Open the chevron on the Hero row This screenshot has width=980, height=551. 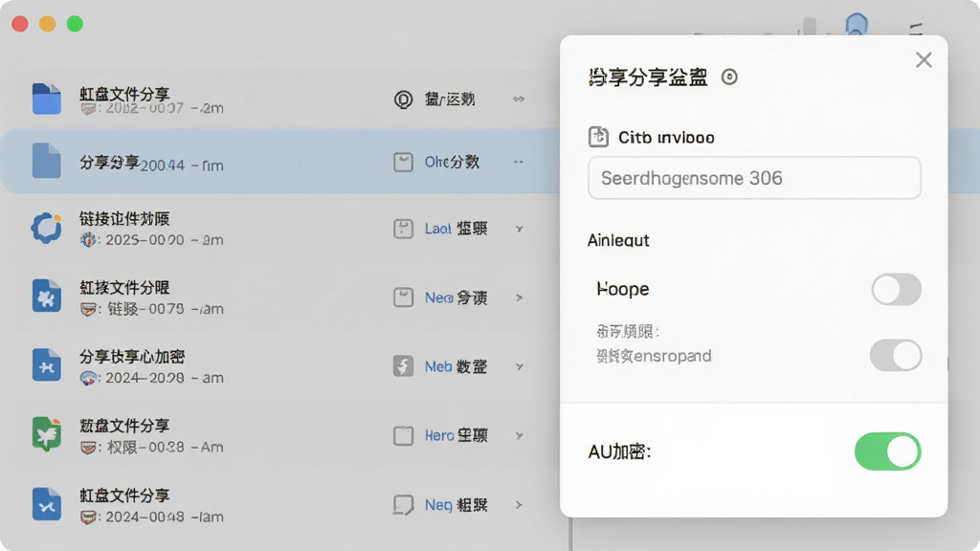(520, 435)
